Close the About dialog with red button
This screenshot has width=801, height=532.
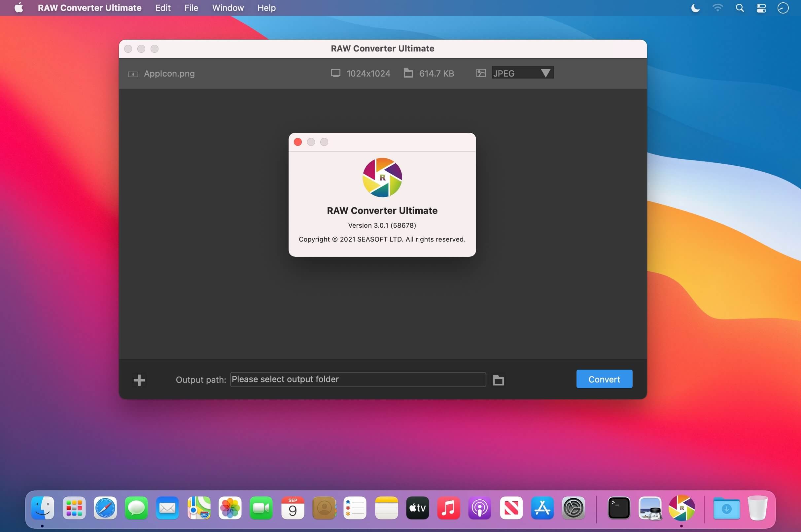point(298,142)
